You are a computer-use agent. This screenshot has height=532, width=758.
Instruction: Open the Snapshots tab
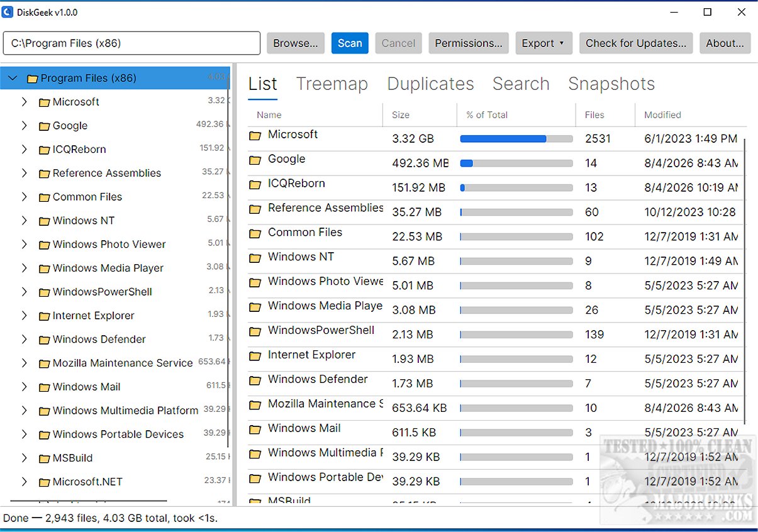pyautogui.click(x=611, y=84)
